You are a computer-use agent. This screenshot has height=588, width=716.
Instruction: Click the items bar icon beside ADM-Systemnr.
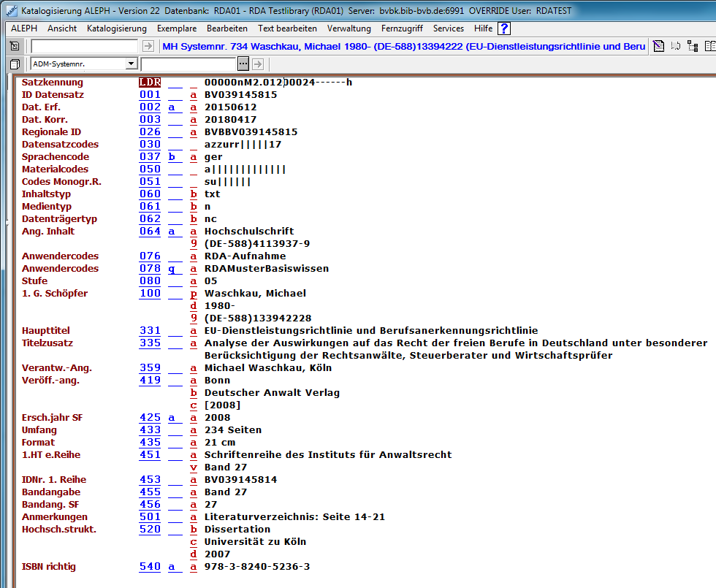[x=15, y=64]
